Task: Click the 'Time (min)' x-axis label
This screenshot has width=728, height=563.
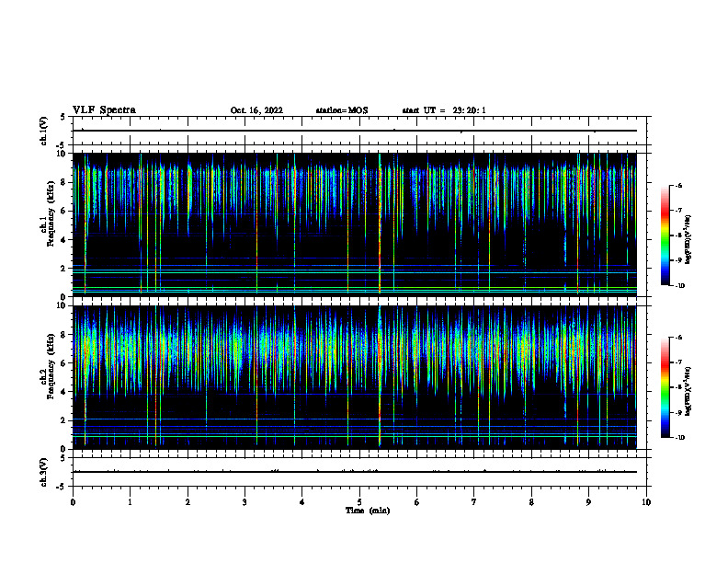Action: tap(368, 511)
